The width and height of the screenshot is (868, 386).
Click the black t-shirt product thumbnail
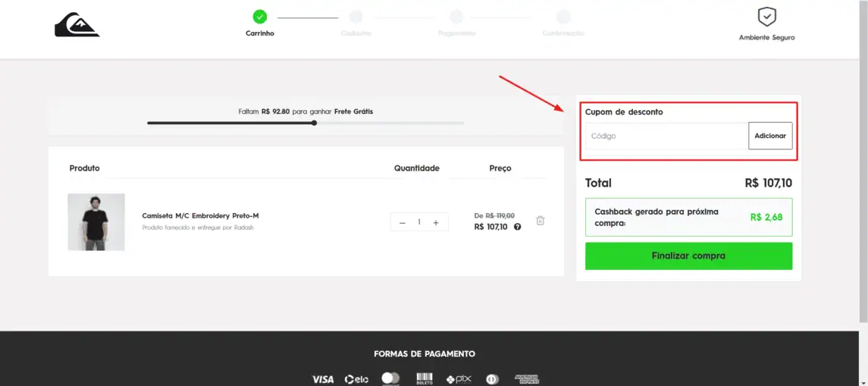tap(96, 221)
